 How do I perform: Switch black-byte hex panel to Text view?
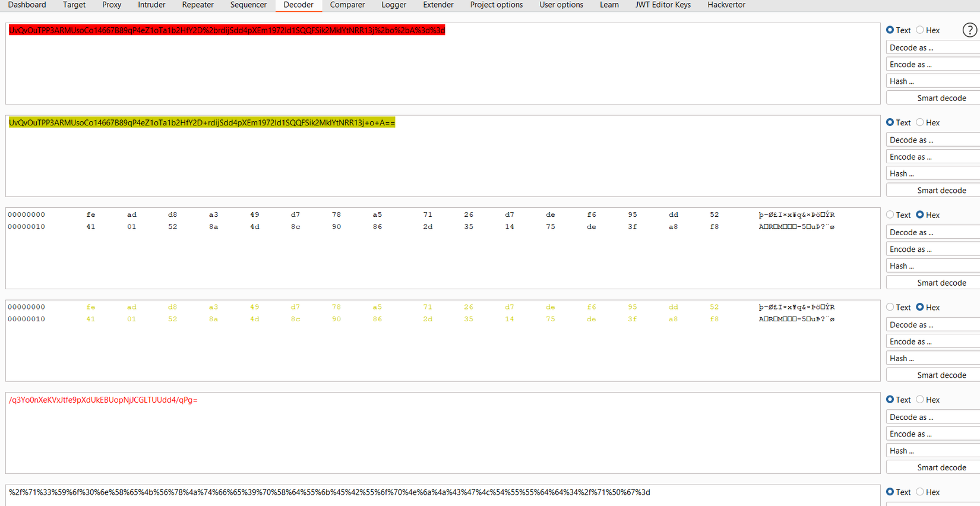(x=890, y=215)
